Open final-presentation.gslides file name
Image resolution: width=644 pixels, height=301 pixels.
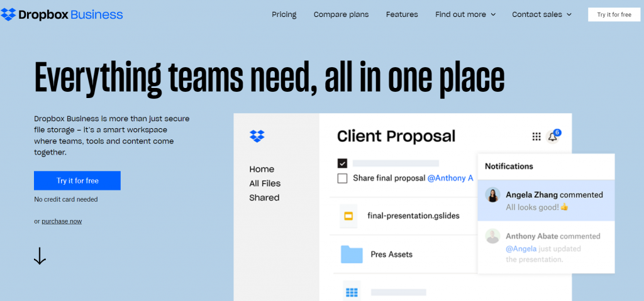pyautogui.click(x=413, y=216)
